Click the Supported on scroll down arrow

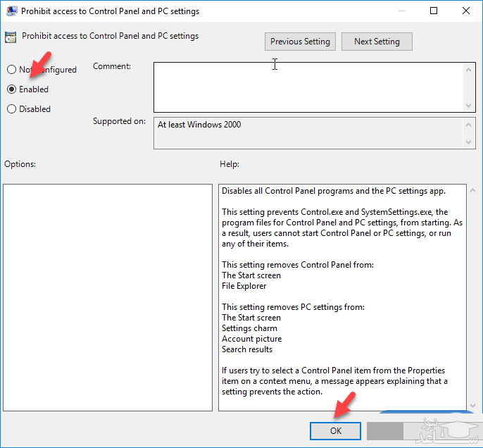coord(470,142)
